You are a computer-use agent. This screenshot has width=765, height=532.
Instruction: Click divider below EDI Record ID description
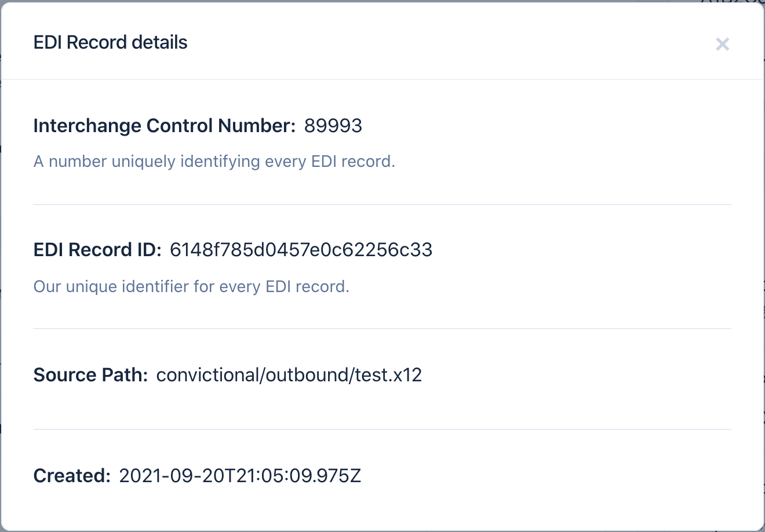click(x=382, y=329)
